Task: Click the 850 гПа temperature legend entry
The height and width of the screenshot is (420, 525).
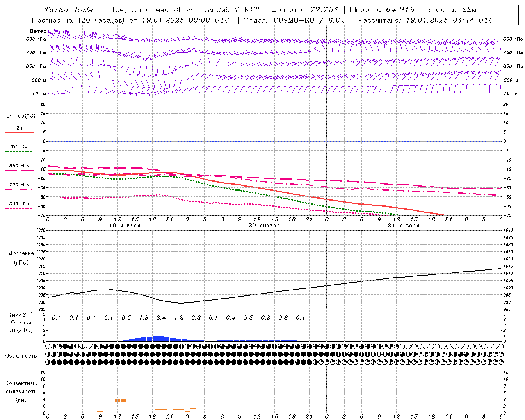Action: point(19,166)
